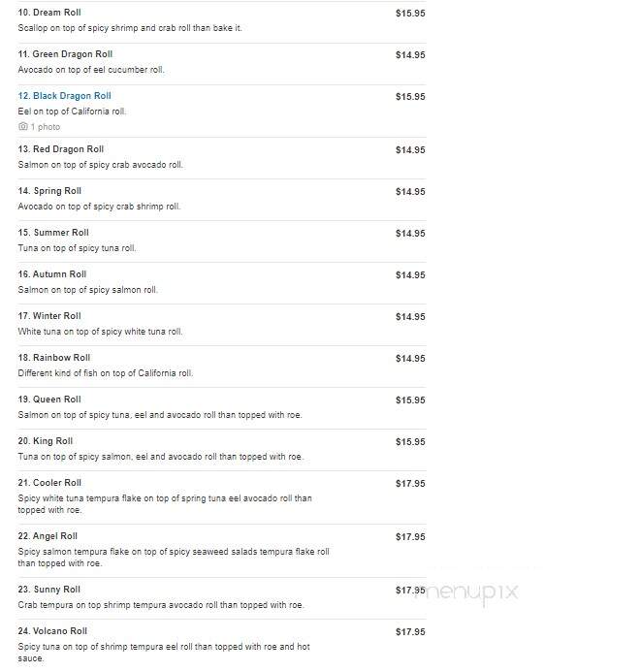Select the Autumn Roll item title

[x=52, y=274]
